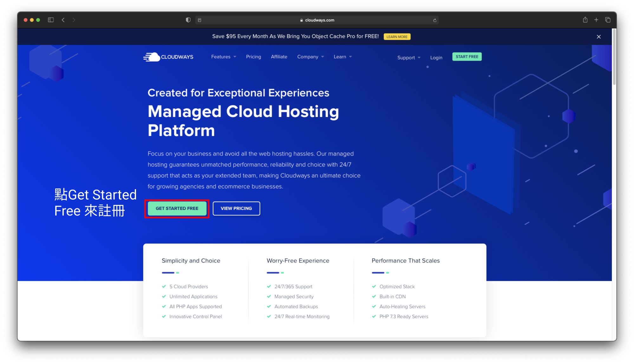This screenshot has width=634, height=364.
Task: Reload the page with the refresh icon
Action: [435, 20]
